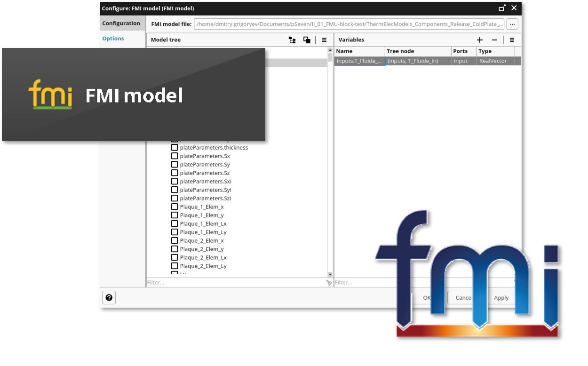This screenshot has height=366, width=588.
Task: Add a variable with the plus icon
Action: pyautogui.click(x=480, y=40)
